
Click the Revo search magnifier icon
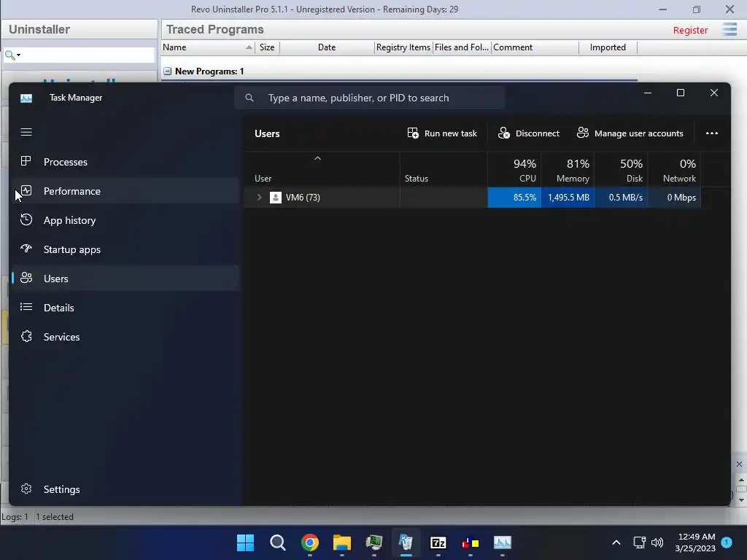(x=9, y=55)
